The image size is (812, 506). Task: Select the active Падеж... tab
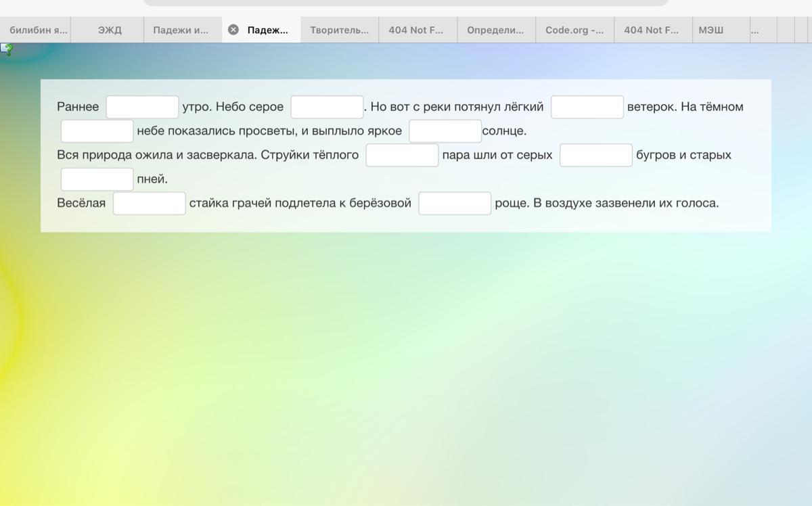(262, 30)
